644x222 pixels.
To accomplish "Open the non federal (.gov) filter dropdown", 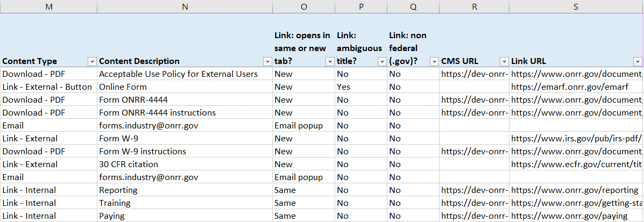I will (434, 61).
